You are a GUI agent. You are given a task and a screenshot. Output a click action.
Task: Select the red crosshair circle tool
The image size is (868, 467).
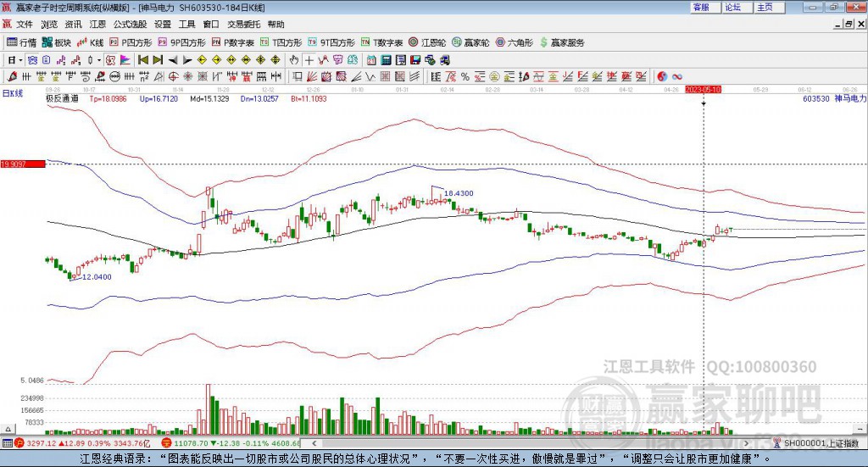(x=171, y=76)
